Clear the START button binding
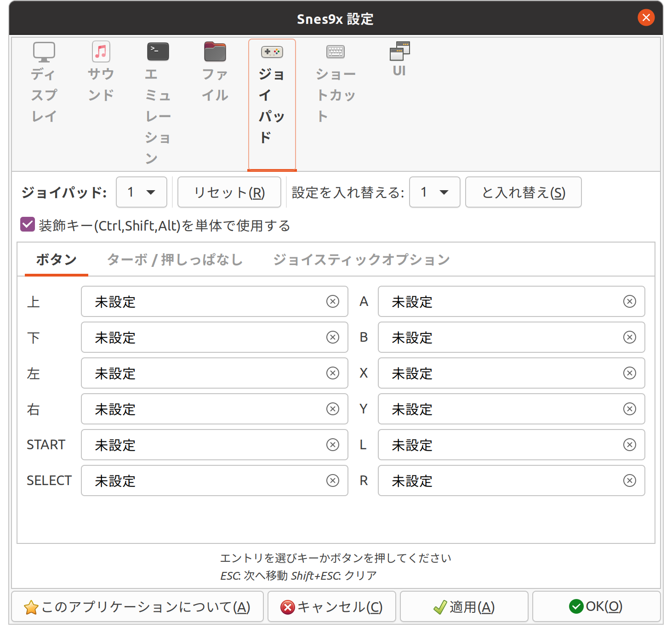 coord(333,445)
